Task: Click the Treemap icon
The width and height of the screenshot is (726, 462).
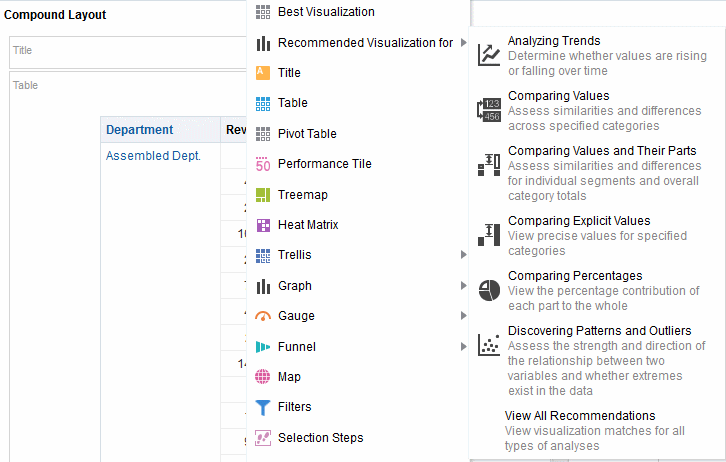Action: pyautogui.click(x=263, y=195)
